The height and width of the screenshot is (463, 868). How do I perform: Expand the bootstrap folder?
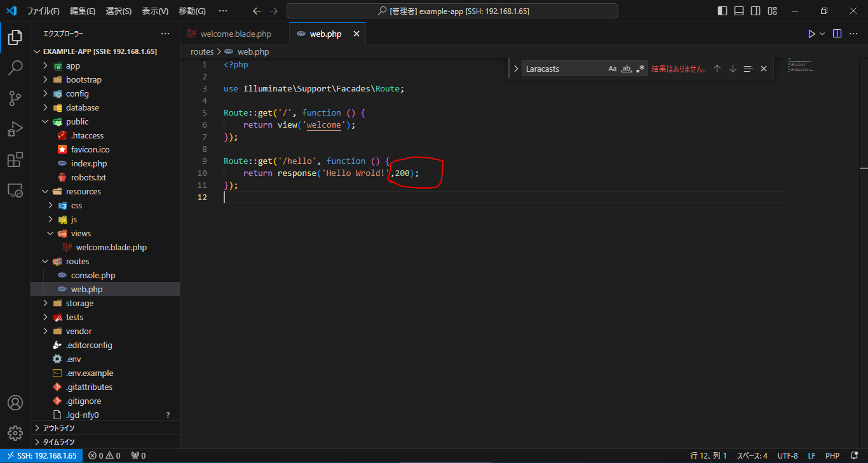(x=105, y=79)
